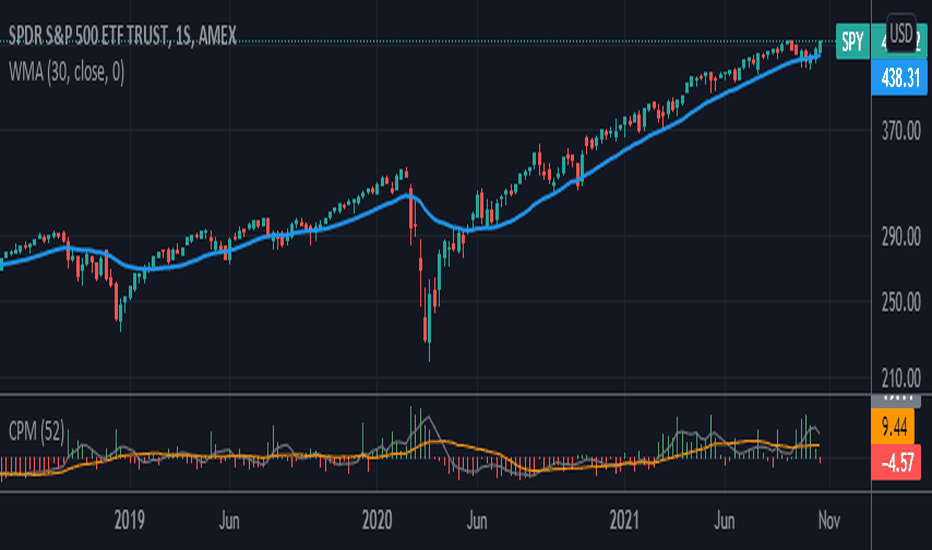Select the WMA (30, close, 0) indicator legend
Image resolution: width=932 pixels, height=550 pixels.
click(x=67, y=73)
